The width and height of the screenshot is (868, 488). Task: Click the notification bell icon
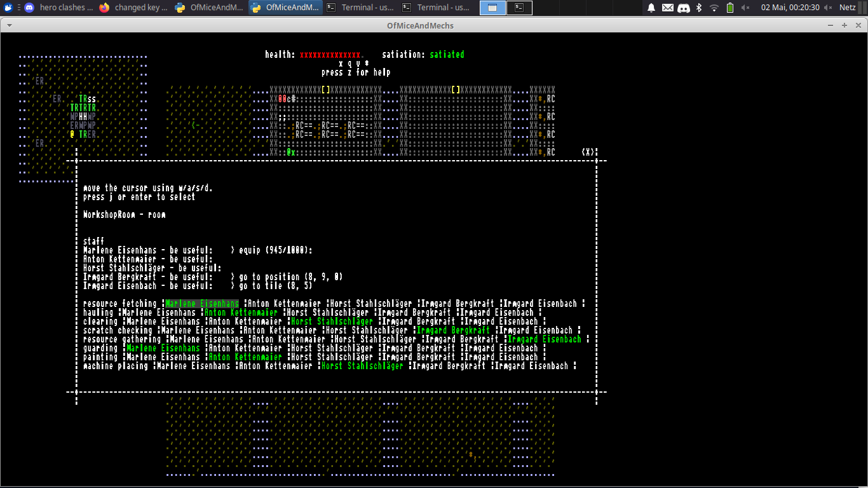coord(651,8)
